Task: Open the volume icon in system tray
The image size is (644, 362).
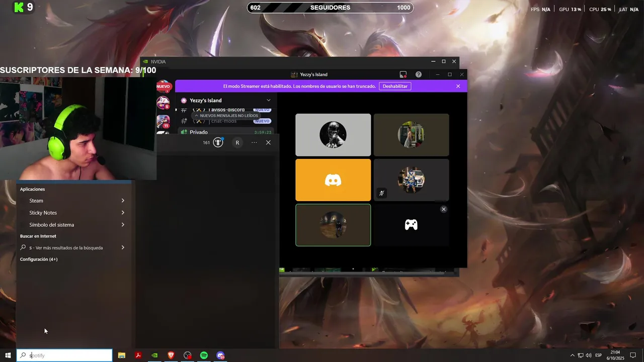Action: coord(589,355)
